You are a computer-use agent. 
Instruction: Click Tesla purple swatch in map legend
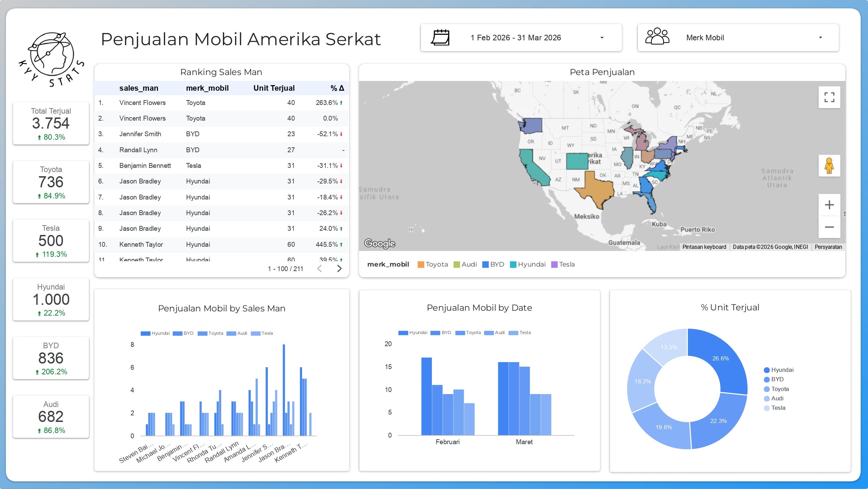point(554,264)
